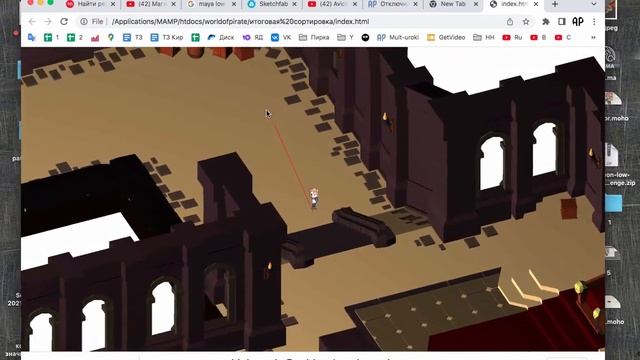Show more bookmarks chevron
The width and height of the screenshot is (640, 360).
tap(593, 38)
